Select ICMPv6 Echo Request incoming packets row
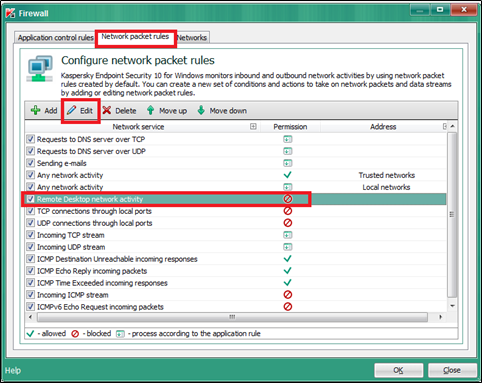 coord(235,307)
